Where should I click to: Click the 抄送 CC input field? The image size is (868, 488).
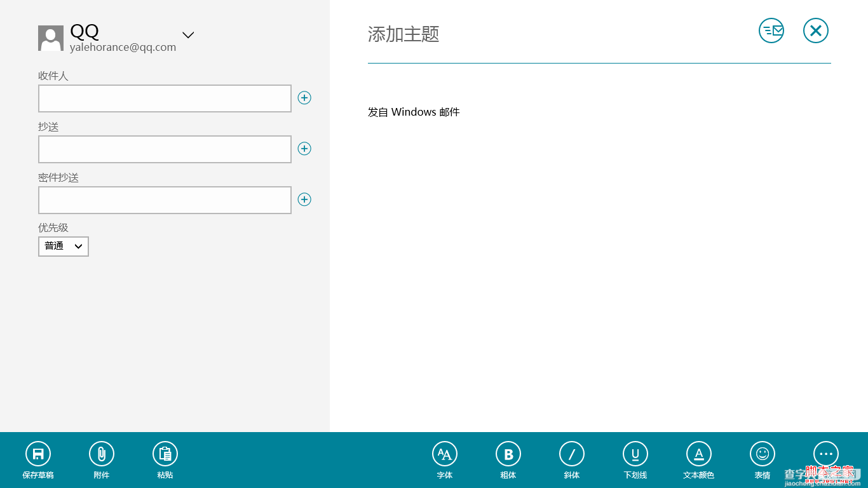[165, 149]
